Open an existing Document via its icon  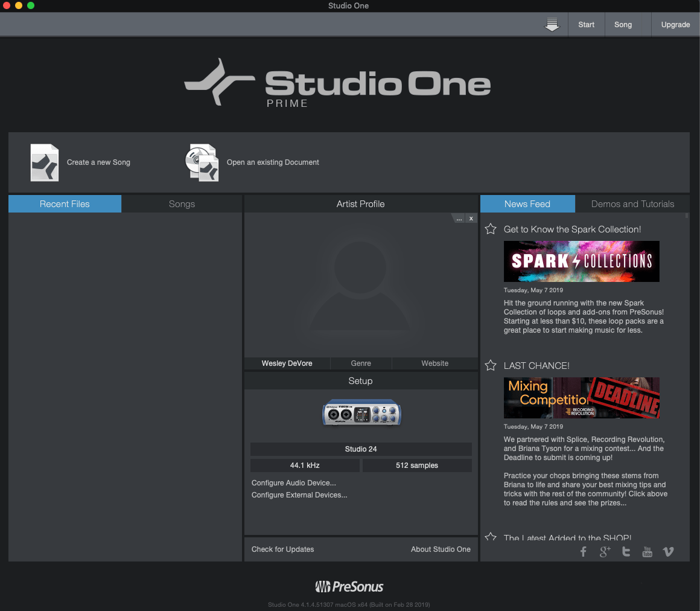(x=202, y=162)
